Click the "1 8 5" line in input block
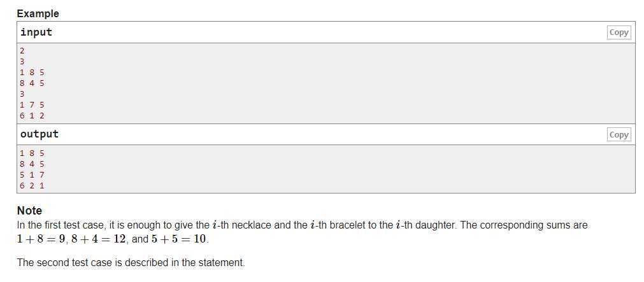The height and width of the screenshot is (282, 644). point(32,73)
